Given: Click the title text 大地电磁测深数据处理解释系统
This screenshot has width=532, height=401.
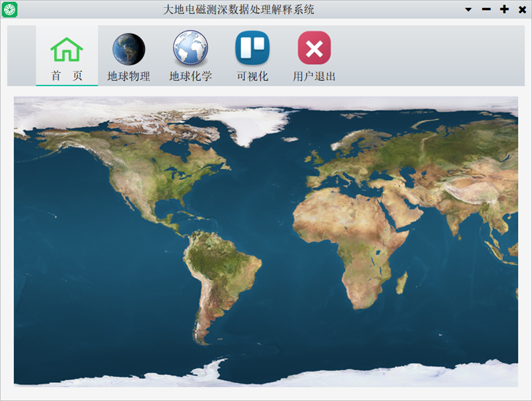Looking at the screenshot, I should point(238,9).
